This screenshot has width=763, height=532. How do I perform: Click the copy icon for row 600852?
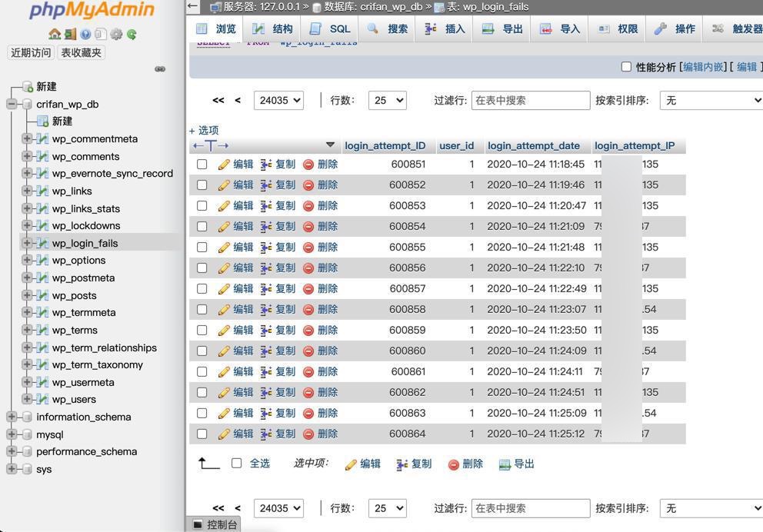pyautogui.click(x=265, y=185)
